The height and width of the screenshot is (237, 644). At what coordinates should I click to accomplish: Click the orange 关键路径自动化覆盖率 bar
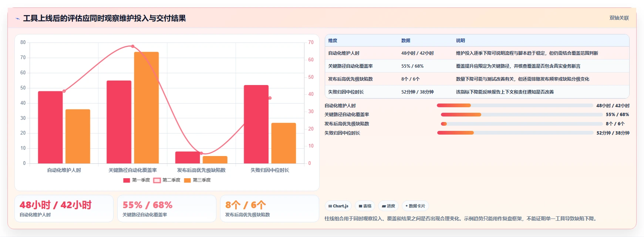(146, 108)
